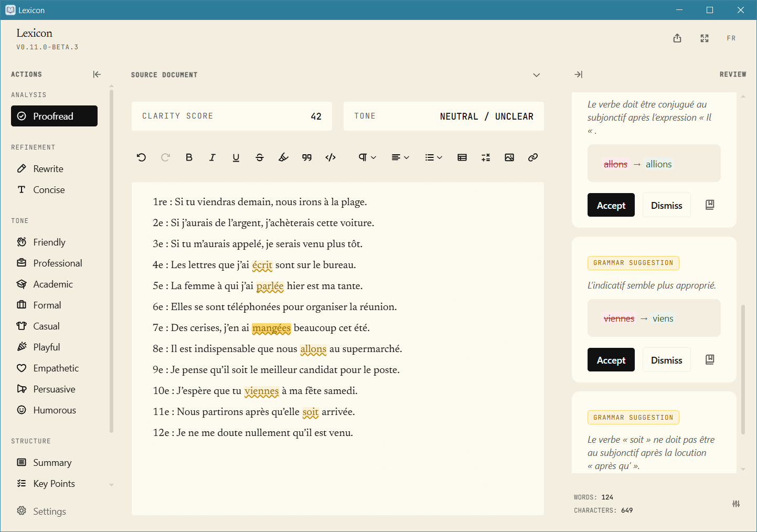This screenshot has width=757, height=532.
Task: Click the formula insert icon
Action: (x=486, y=157)
